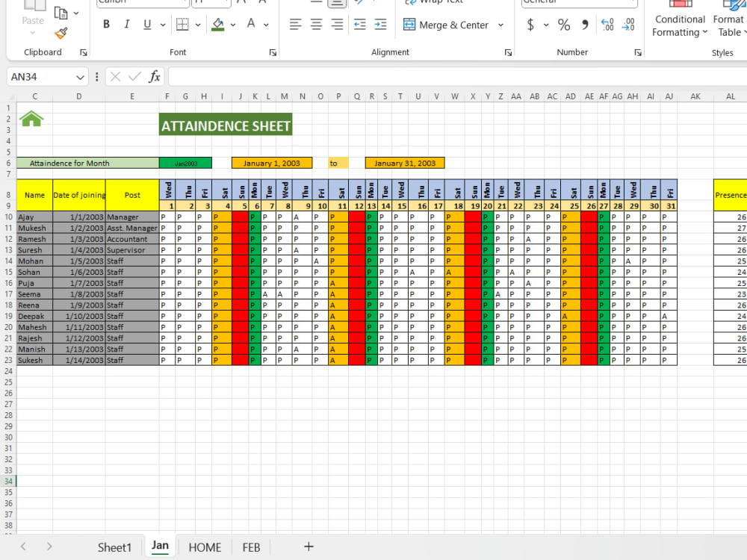
Task: Align text left
Action: (x=295, y=25)
